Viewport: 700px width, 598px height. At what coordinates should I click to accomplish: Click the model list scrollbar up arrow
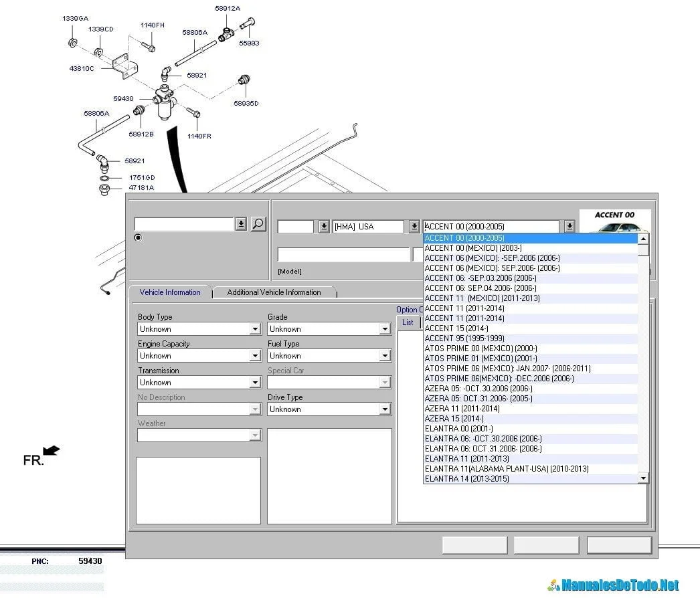pos(643,239)
